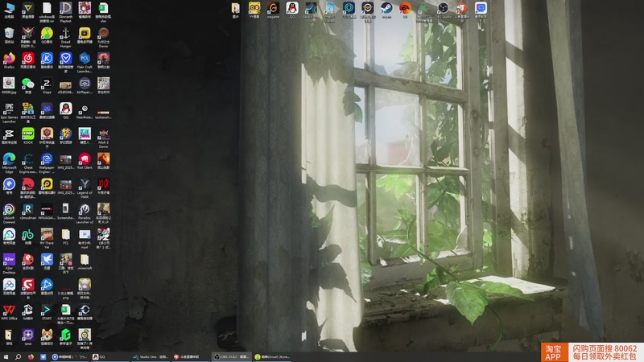Open the QQ penguin icon on left desktop grid
Viewport: 644px width, 362px height.
[66, 110]
